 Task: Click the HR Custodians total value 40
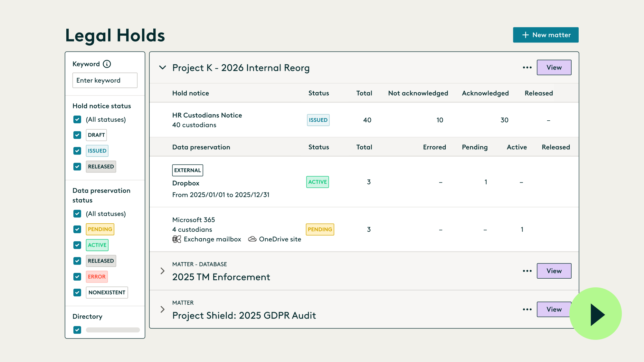pyautogui.click(x=367, y=120)
